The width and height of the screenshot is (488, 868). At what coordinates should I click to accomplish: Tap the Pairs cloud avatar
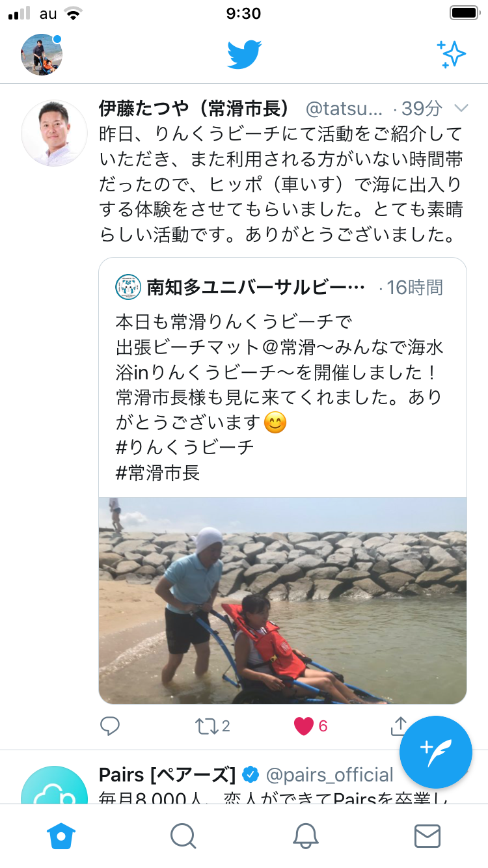55,786
